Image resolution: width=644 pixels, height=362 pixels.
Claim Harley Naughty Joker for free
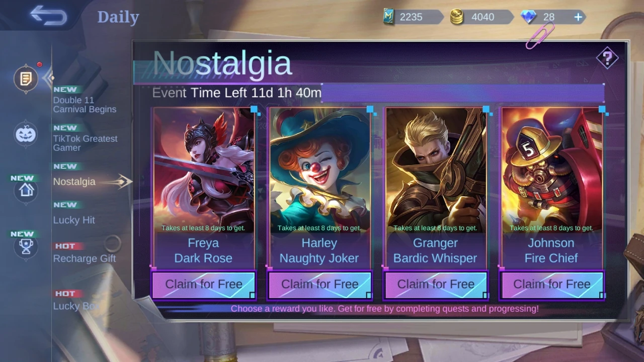click(x=320, y=285)
